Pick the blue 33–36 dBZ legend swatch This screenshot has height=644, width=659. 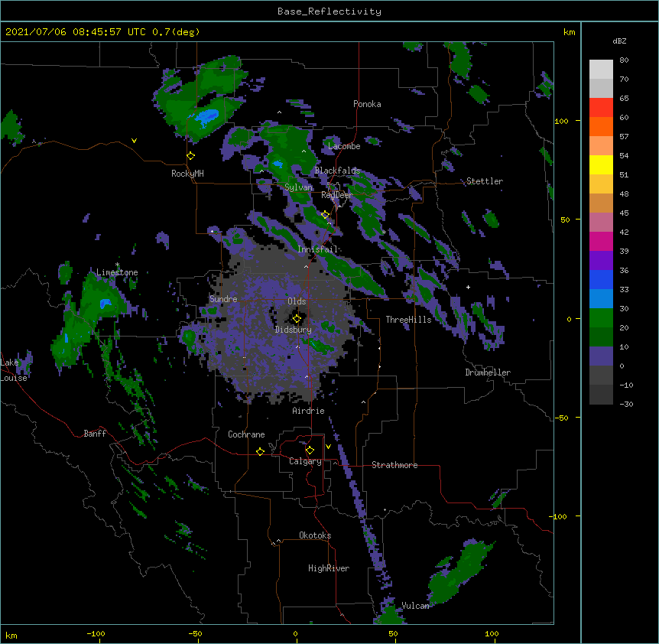point(601,279)
